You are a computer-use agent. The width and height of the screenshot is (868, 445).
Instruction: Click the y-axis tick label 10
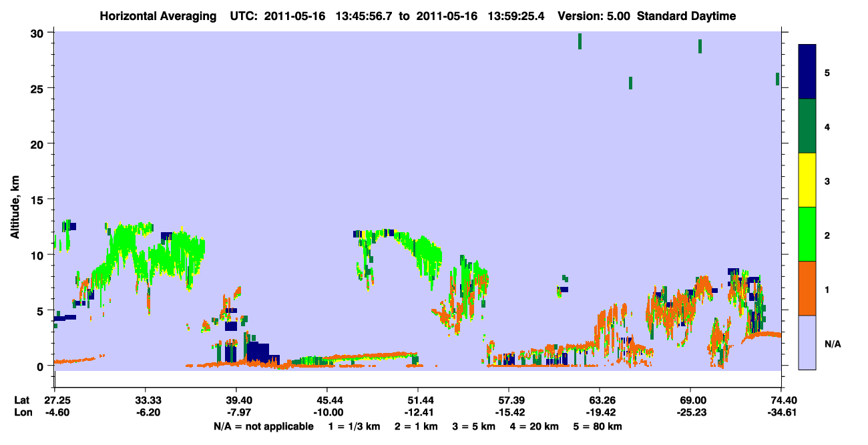38,255
